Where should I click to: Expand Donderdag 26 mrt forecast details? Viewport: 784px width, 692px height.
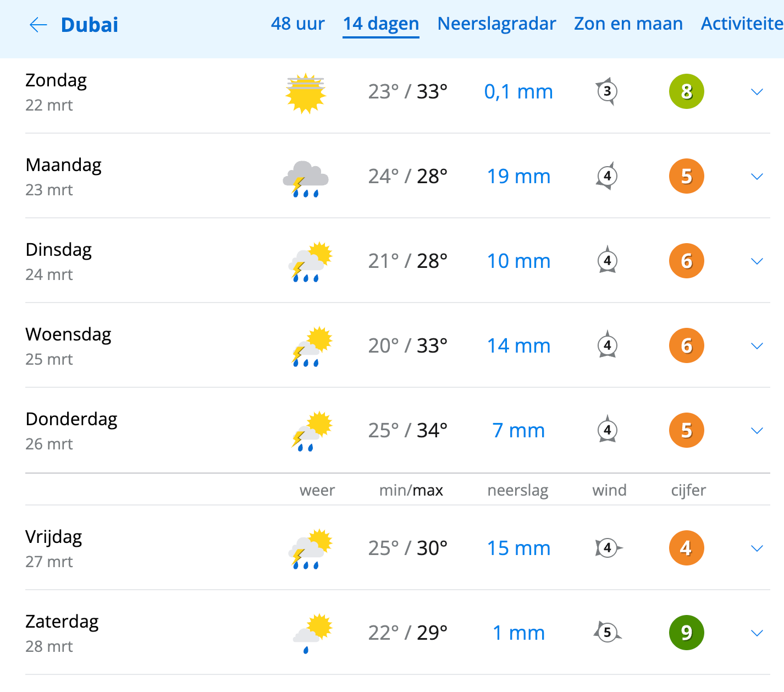(757, 431)
